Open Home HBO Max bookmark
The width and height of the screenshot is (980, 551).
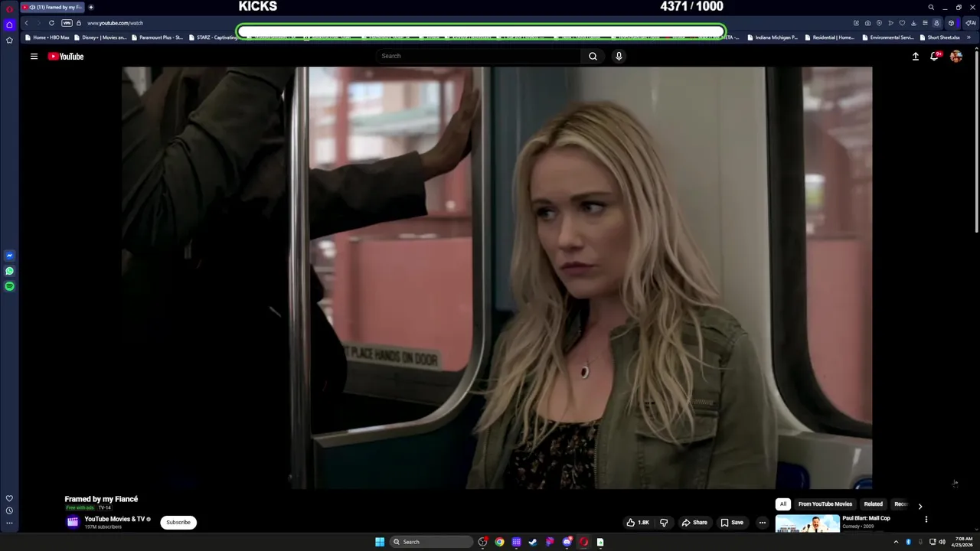47,37
